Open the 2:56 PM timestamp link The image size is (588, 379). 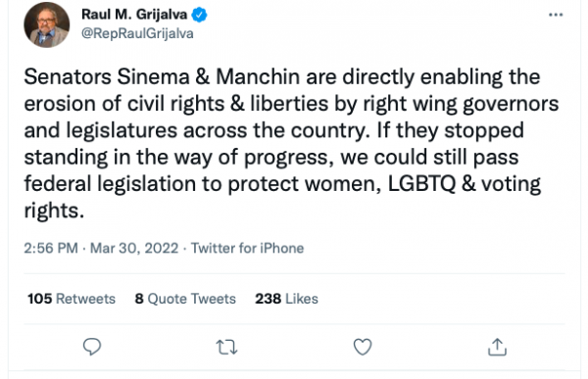pos(51,248)
